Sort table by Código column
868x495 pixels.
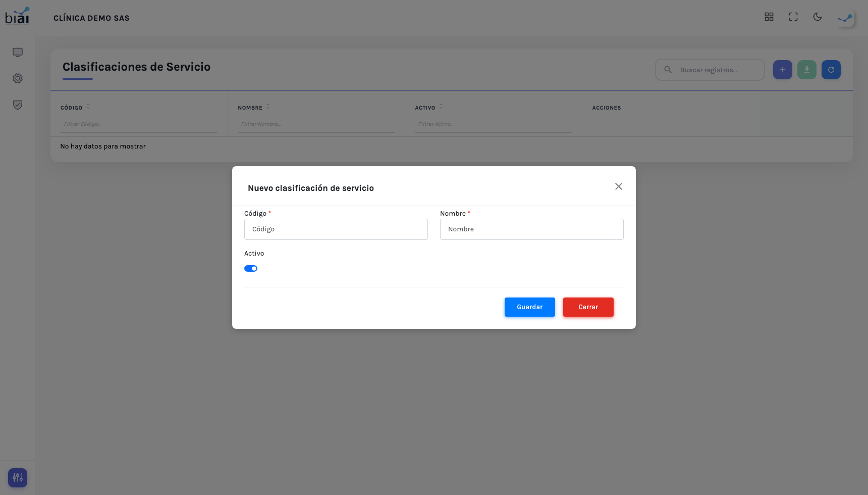point(88,106)
